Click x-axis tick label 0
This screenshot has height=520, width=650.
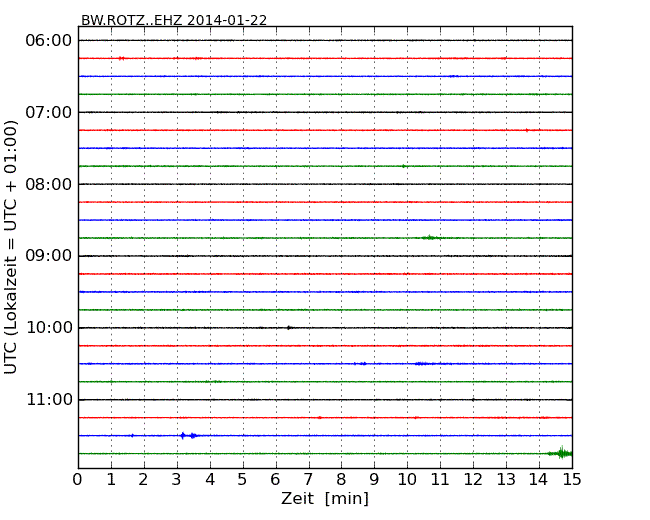click(x=78, y=480)
